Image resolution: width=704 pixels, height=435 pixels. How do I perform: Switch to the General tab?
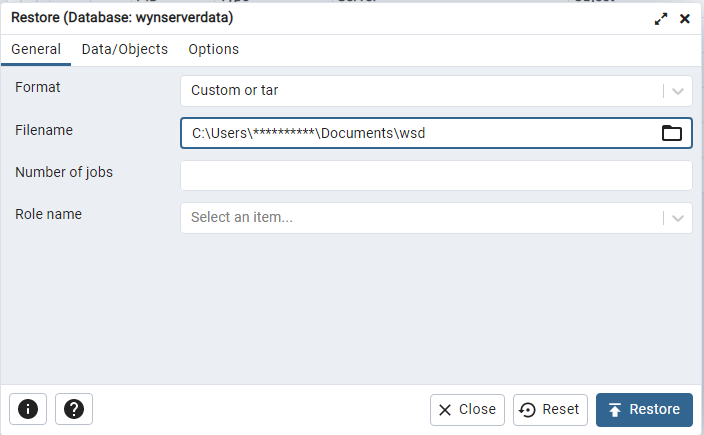tap(36, 49)
